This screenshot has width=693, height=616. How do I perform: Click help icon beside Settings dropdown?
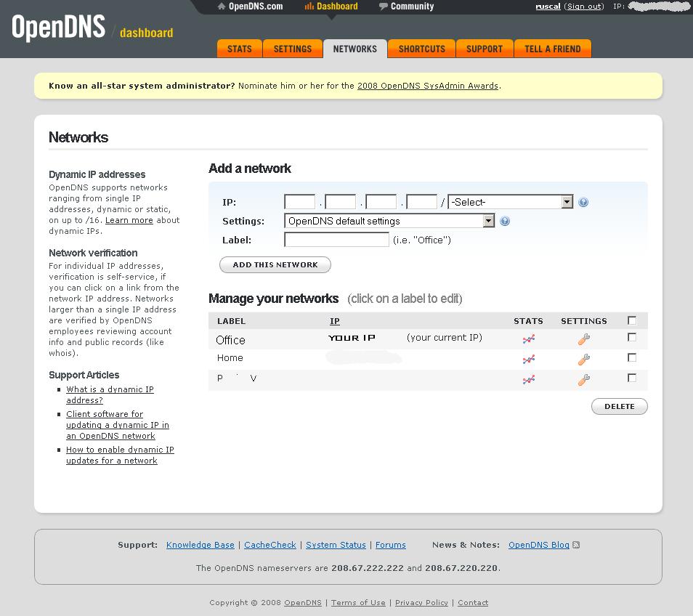(x=505, y=221)
